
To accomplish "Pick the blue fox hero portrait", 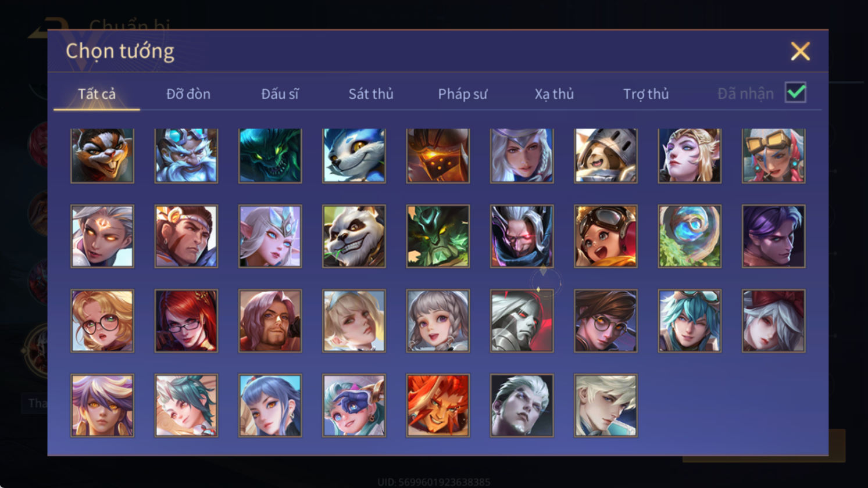I will pyautogui.click(x=354, y=156).
